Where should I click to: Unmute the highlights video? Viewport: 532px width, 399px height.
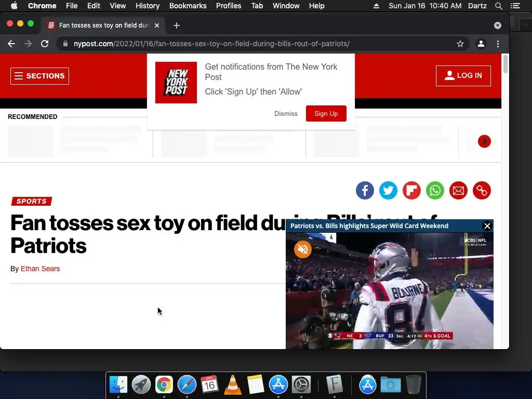(303, 249)
